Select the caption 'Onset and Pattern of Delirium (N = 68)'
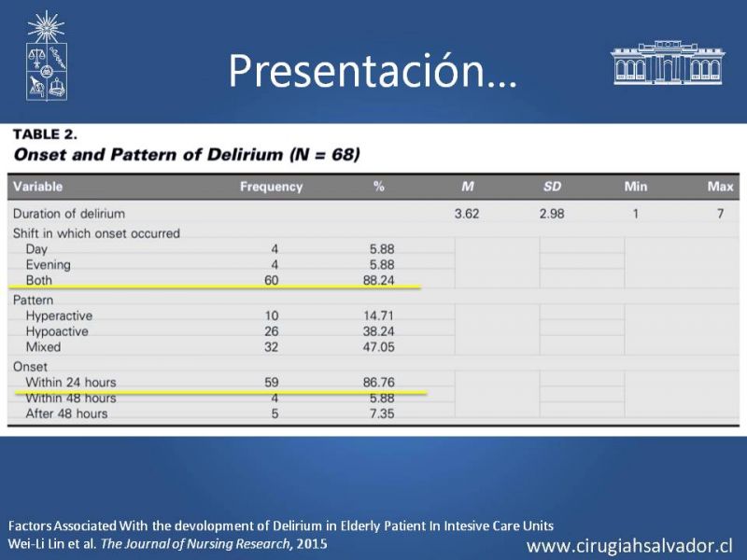 tap(187, 154)
